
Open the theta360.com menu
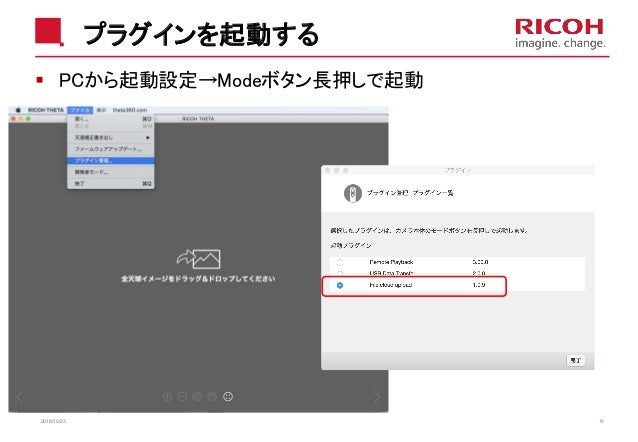(x=130, y=110)
